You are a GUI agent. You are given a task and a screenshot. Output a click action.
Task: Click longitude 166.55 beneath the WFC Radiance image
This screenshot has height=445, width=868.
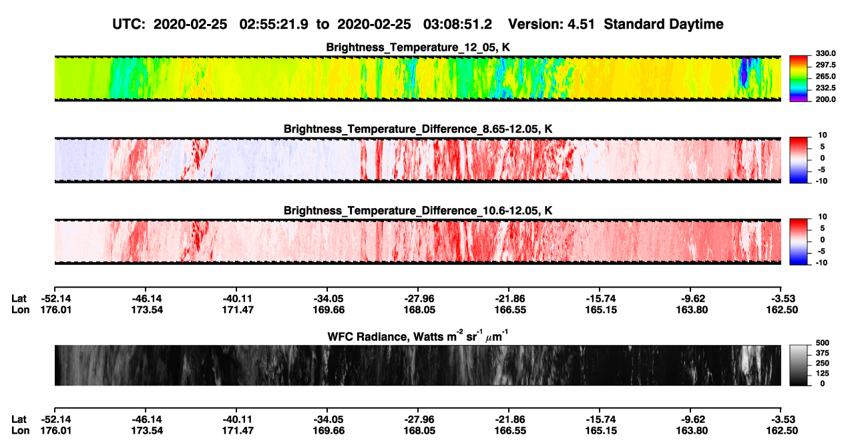[x=509, y=431]
